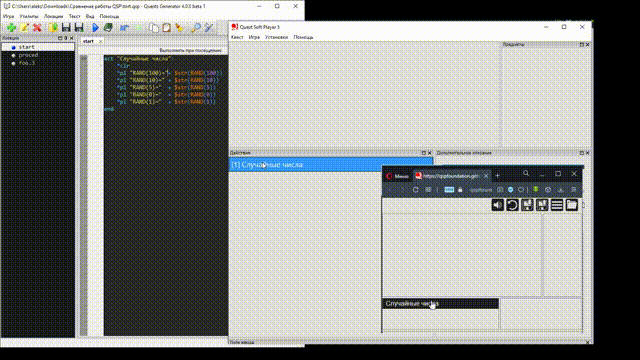Click the blue shield ad-blocker icon in Opera
Image resolution: width=640 pixels, height=360 pixels.
(x=511, y=189)
